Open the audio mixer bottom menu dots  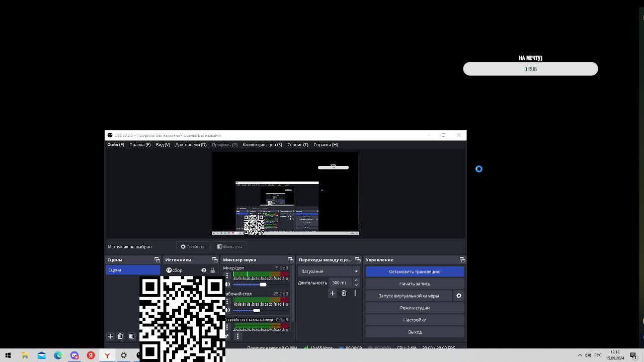237,336
